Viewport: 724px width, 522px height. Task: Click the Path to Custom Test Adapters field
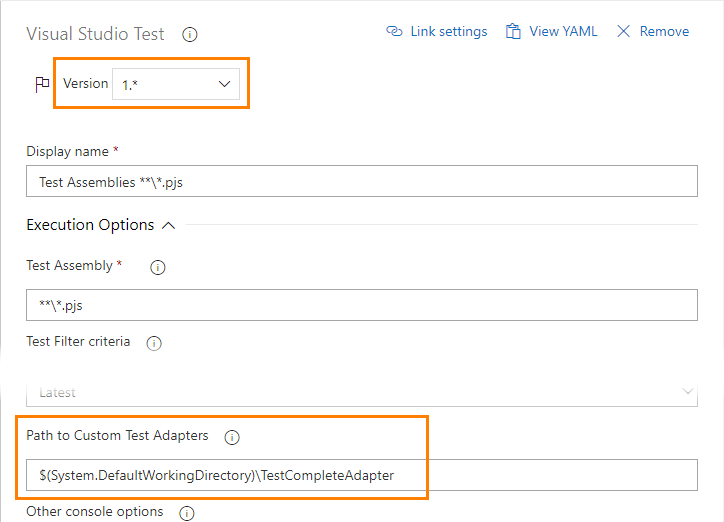[x=362, y=475]
